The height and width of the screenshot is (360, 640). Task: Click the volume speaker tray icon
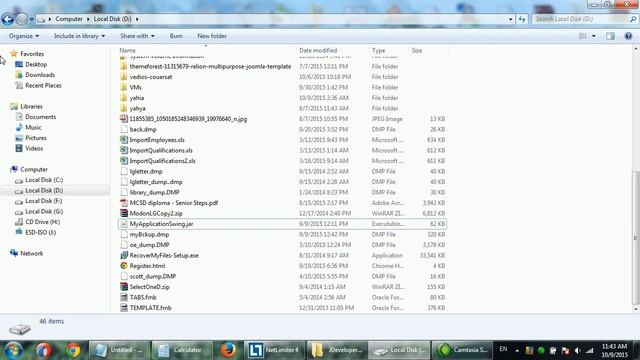(577, 351)
